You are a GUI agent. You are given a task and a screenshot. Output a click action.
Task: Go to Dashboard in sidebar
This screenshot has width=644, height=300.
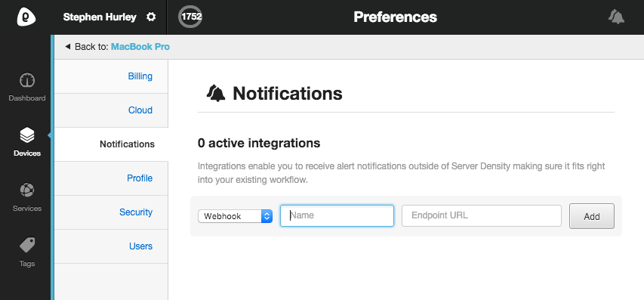[x=27, y=88]
